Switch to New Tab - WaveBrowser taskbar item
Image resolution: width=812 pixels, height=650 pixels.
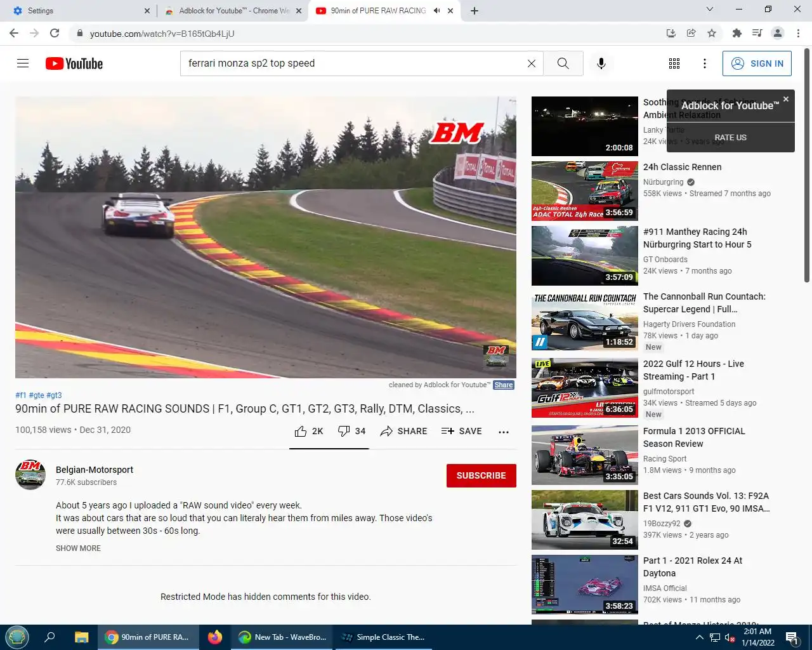point(282,637)
